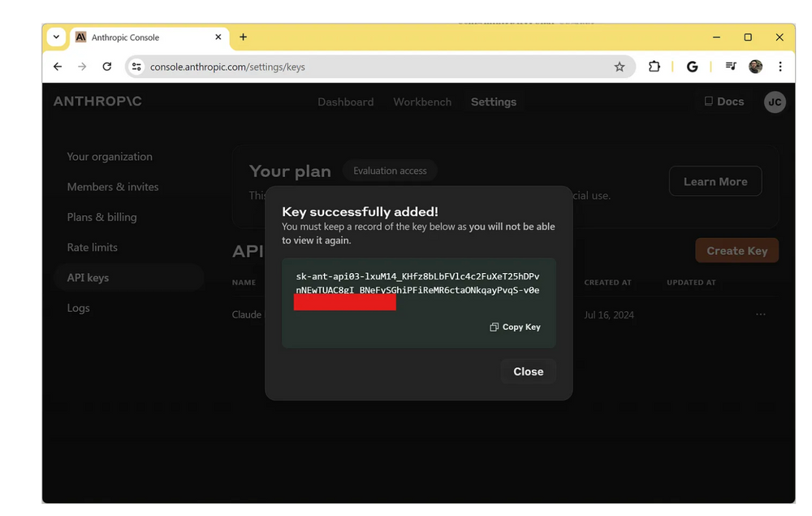View site information icon in address bar
Viewport: 812px width, 516px height.
(136, 67)
